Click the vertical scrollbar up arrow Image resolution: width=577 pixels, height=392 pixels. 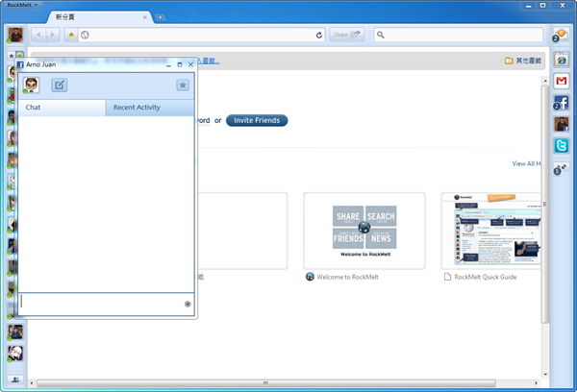545,81
